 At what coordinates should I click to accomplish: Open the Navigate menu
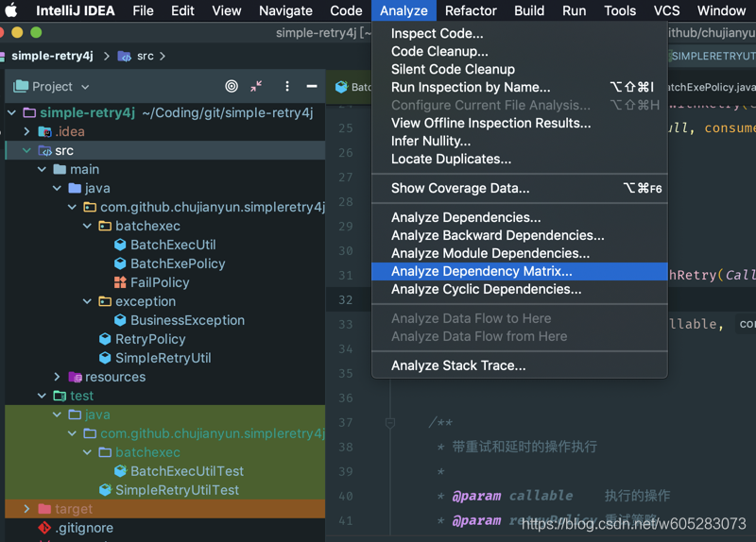coord(285,10)
